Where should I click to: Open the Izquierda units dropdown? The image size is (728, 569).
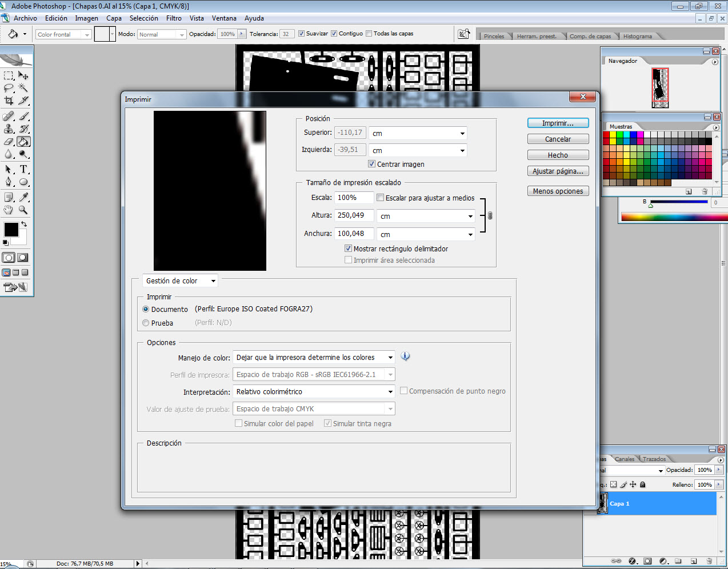point(418,151)
